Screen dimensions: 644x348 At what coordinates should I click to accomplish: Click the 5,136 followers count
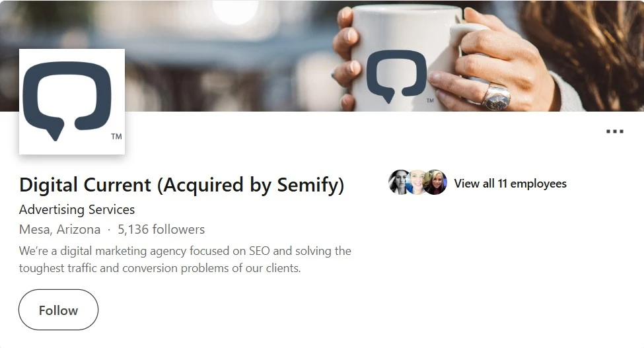click(x=161, y=229)
